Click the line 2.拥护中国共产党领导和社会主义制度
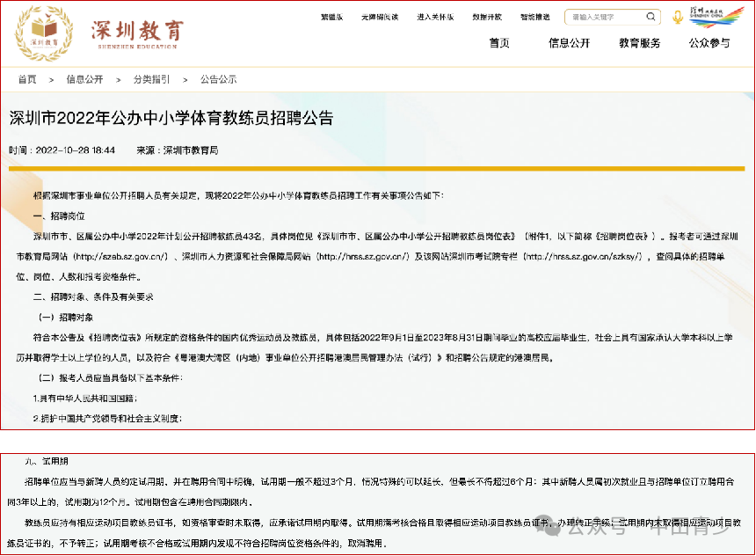Screen dimensions: 756x556 point(107,419)
